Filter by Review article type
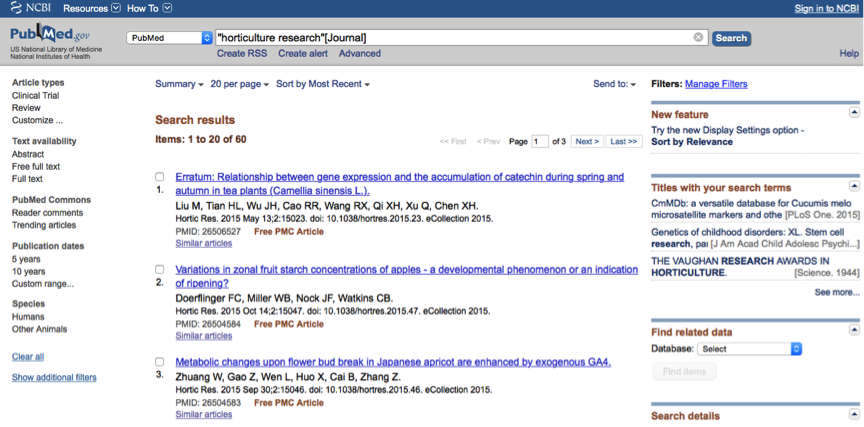Viewport: 864px width, 427px height. [x=26, y=108]
